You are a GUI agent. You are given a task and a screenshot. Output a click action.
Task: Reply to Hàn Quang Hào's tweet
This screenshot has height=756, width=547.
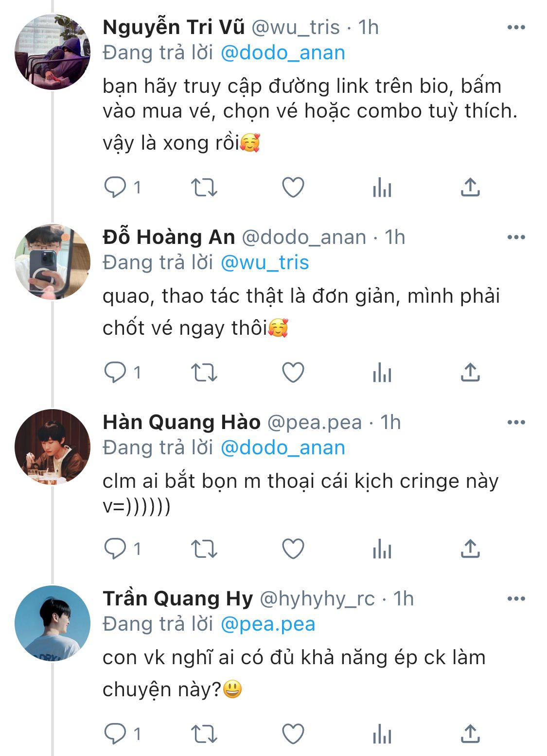click(116, 549)
